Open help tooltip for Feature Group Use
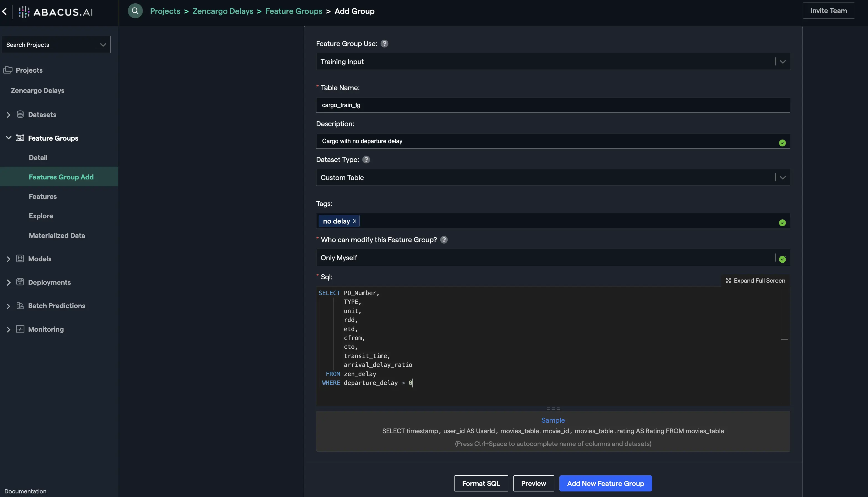 coord(384,44)
